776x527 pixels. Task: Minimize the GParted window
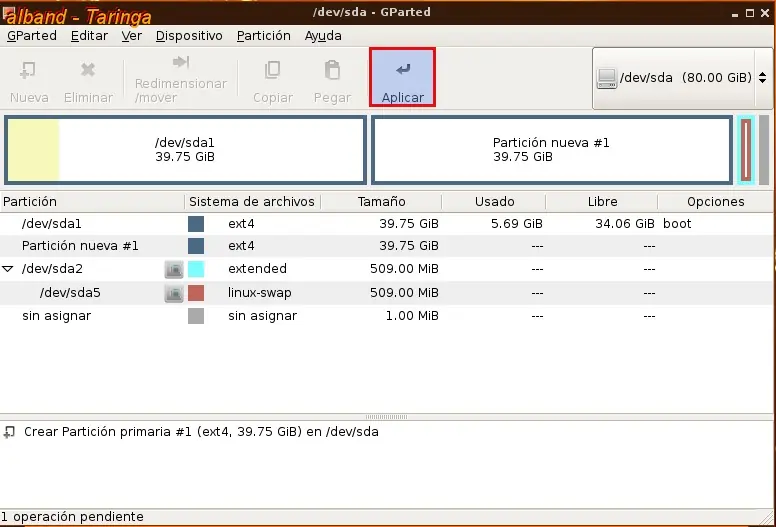pyautogui.click(x=735, y=14)
